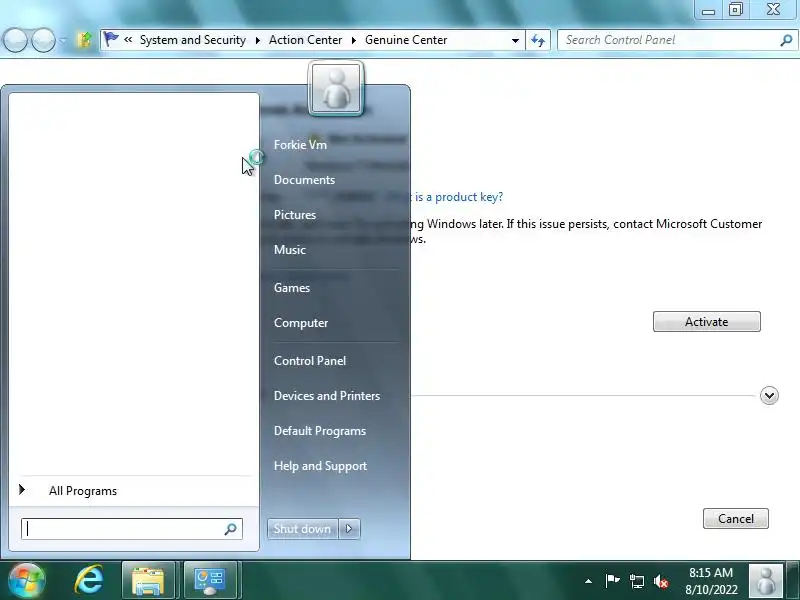Click Action Center breadcrumb
The width and height of the screenshot is (800, 600).
306,40
